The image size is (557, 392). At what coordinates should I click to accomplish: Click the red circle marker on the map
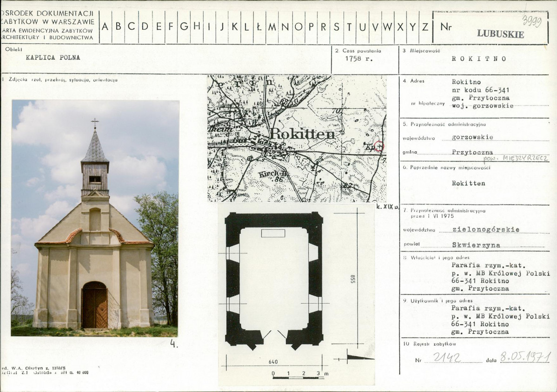click(x=379, y=146)
